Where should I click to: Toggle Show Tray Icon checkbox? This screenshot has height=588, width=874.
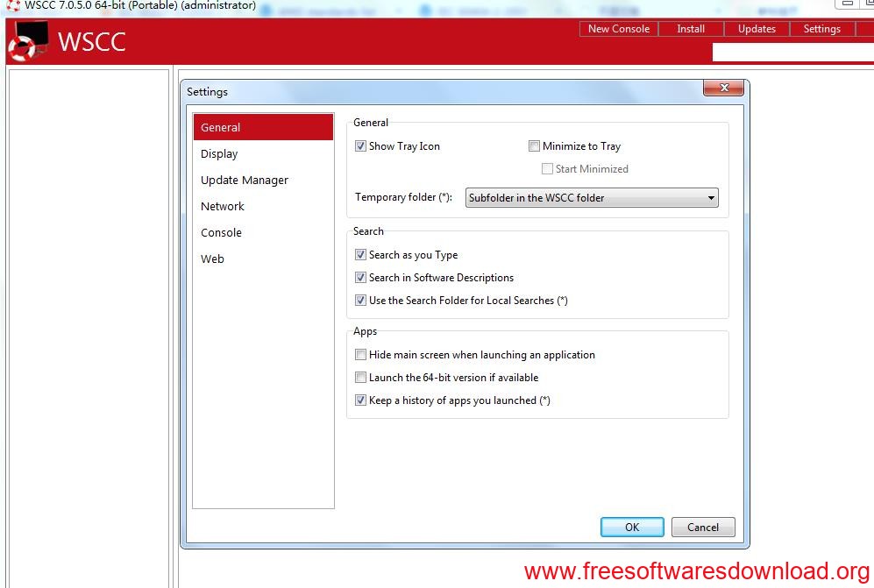360,146
